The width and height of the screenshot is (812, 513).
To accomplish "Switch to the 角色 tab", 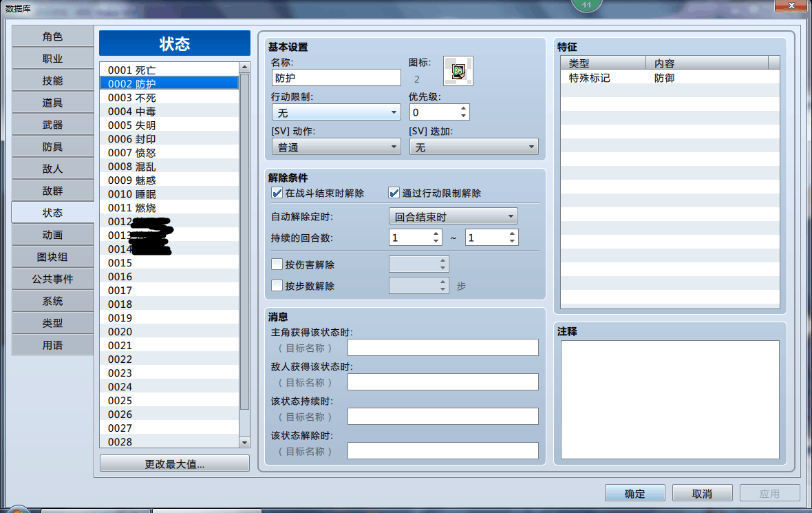I will pyautogui.click(x=53, y=36).
